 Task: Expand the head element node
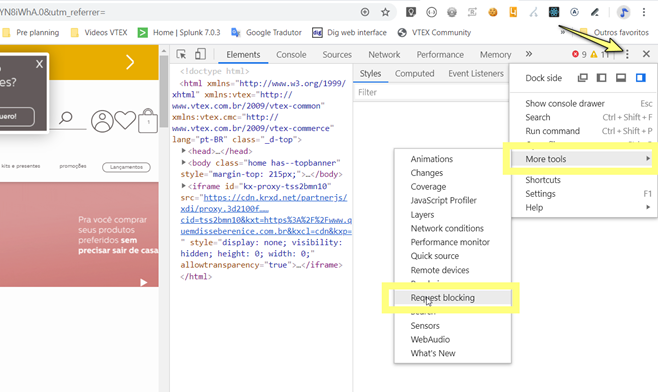[x=183, y=150]
